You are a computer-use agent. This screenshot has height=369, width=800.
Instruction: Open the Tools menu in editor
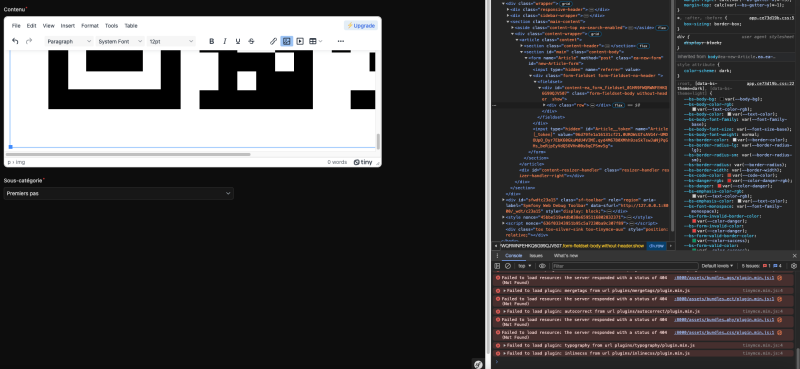tap(111, 26)
